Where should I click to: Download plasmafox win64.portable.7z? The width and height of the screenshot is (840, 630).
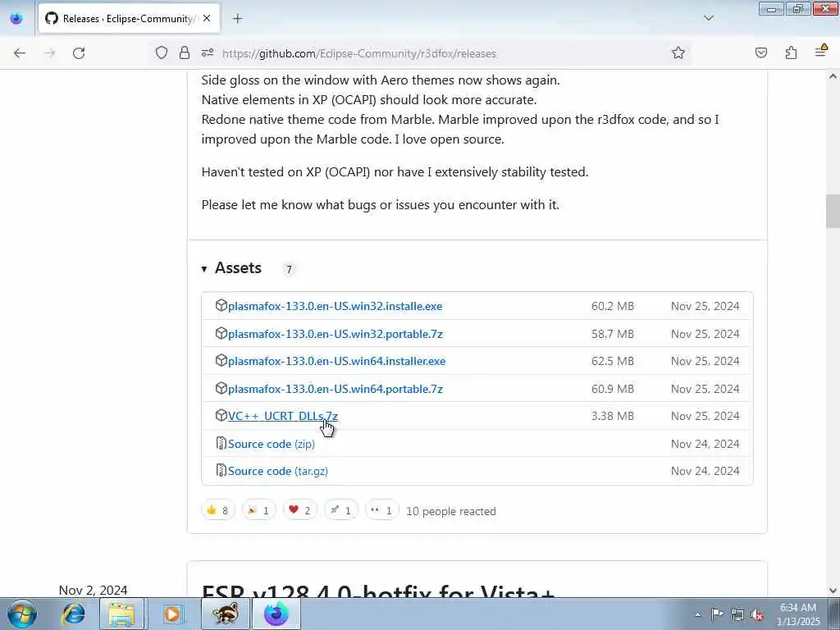(x=336, y=390)
